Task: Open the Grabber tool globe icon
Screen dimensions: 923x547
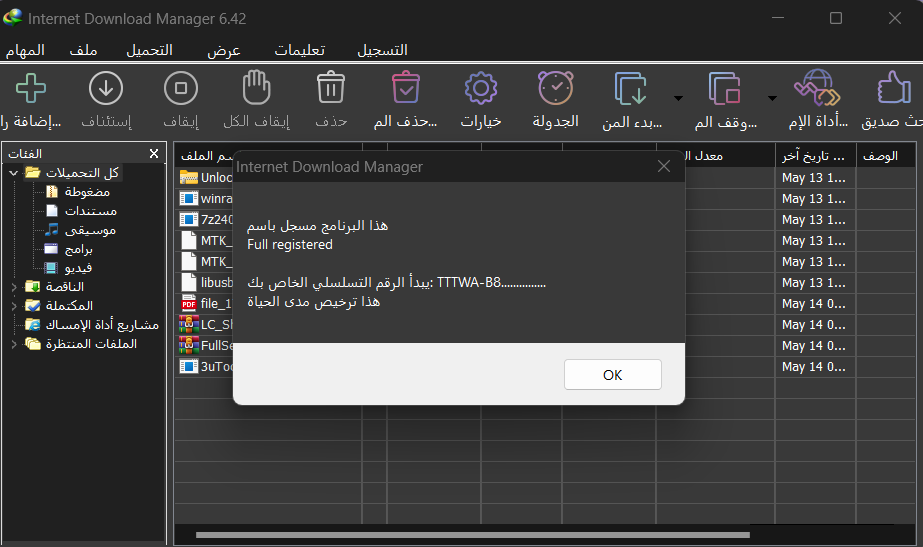Action: [x=817, y=88]
